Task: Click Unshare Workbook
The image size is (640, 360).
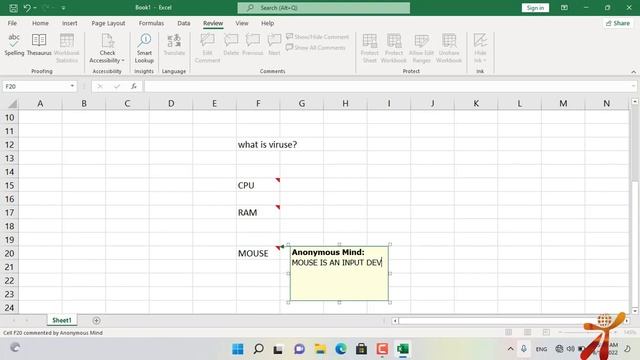Action: [x=449, y=48]
